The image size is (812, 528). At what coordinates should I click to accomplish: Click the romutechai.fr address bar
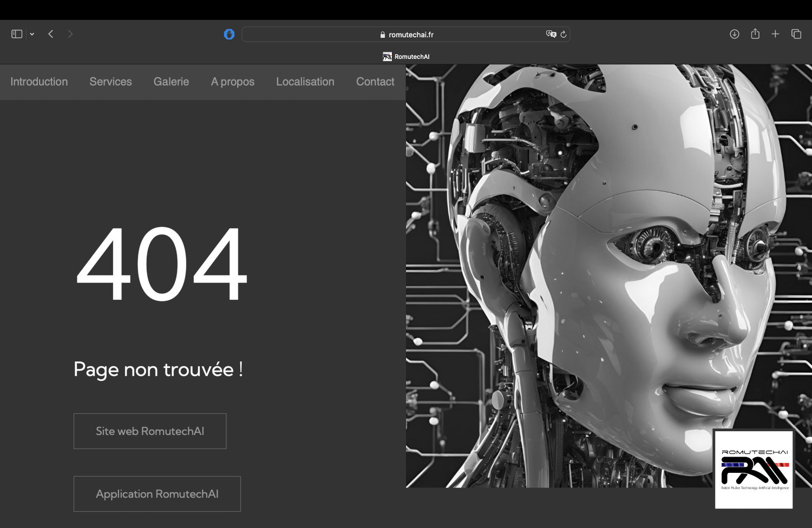click(406, 35)
